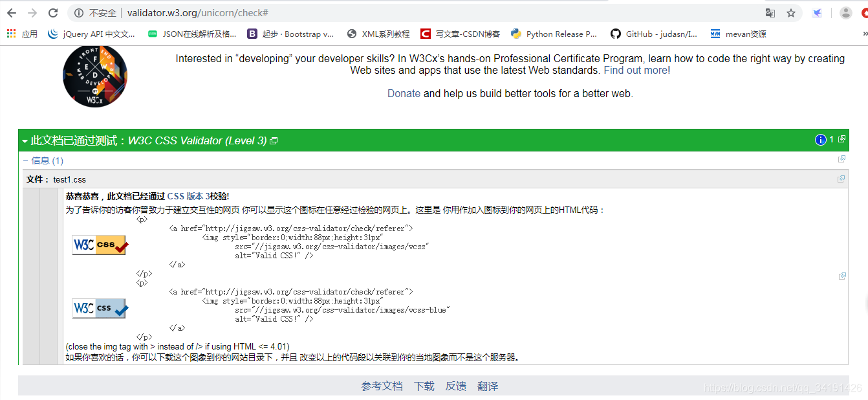The image size is (868, 400).
Task: Click the 恭喜恭喜 congratulation message
Action: [147, 196]
